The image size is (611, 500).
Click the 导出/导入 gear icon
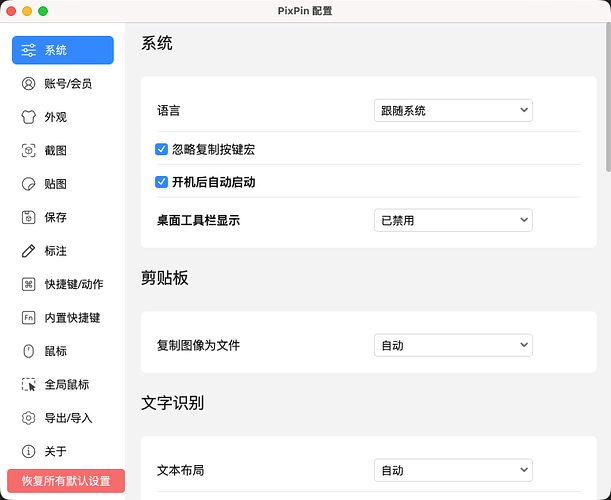point(28,418)
